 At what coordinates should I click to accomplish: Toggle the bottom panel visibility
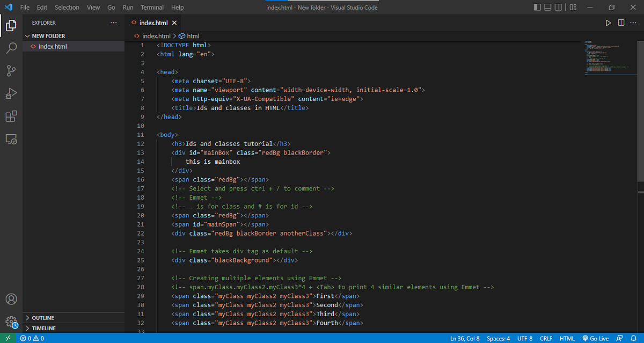[x=547, y=7]
